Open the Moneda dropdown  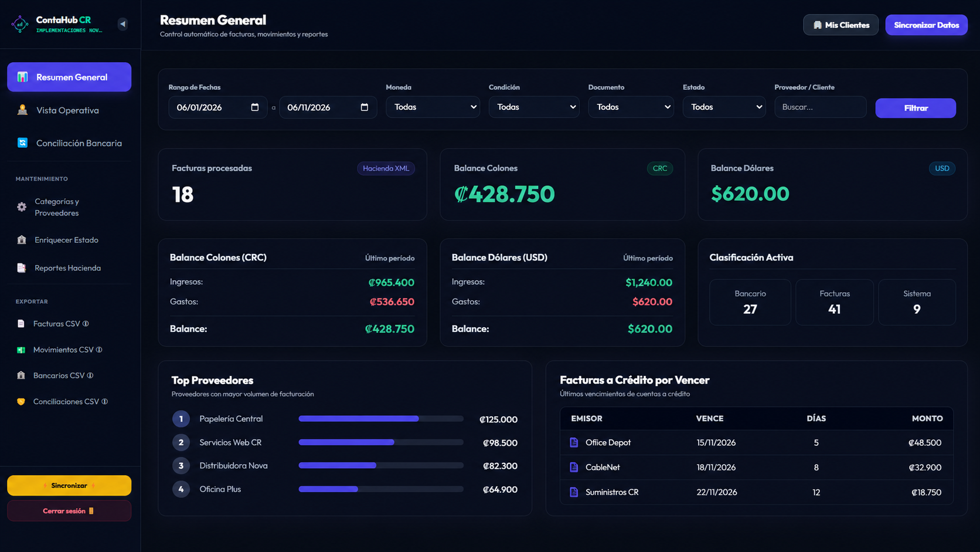coord(433,107)
